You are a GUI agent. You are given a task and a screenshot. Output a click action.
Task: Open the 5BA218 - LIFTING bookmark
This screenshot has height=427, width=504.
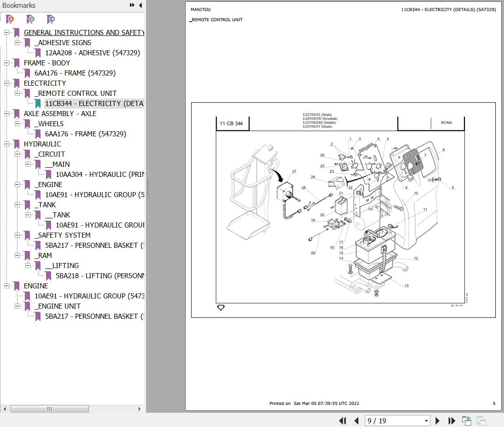100,276
